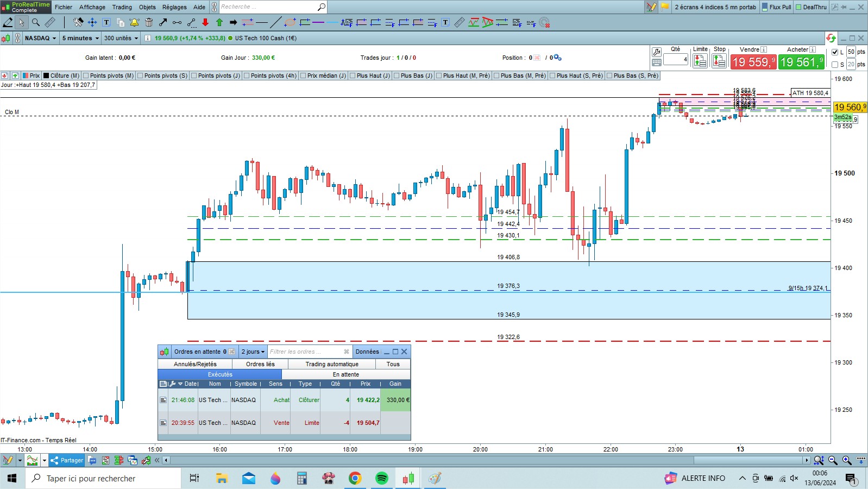868x489 pixels.
Task: Activate the zoom magnifier tool
Action: 36,22
